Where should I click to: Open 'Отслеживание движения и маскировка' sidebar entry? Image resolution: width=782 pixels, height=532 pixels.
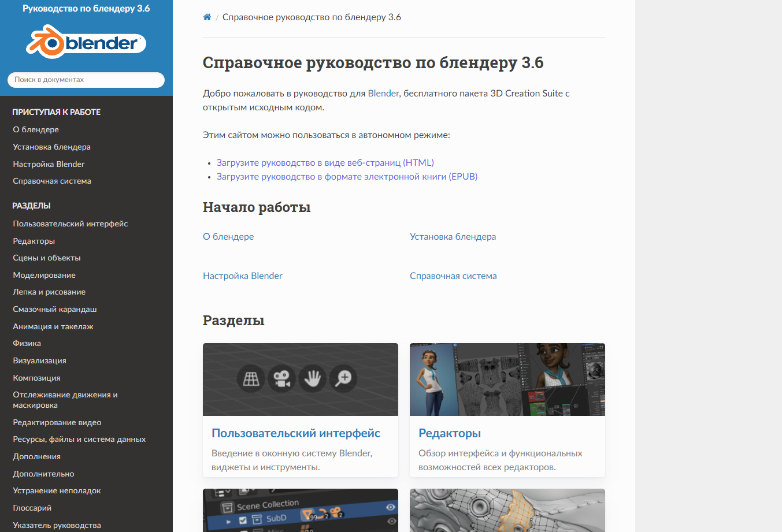65,400
